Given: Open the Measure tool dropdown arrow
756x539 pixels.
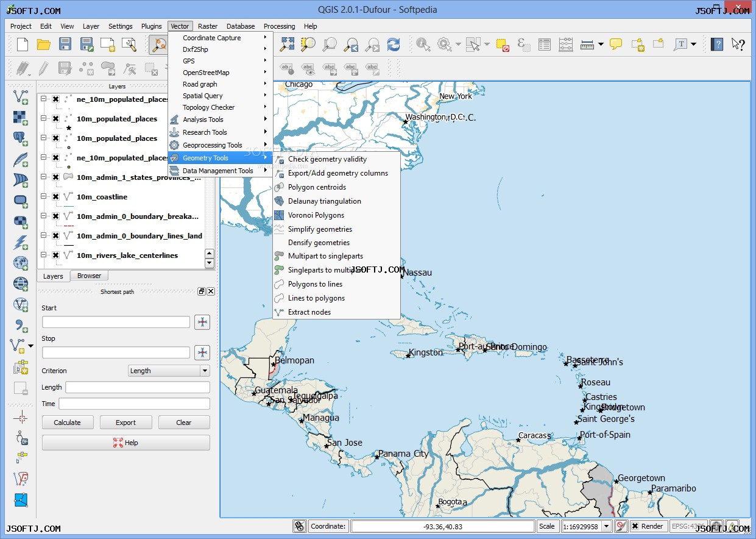Looking at the screenshot, I should 601,44.
